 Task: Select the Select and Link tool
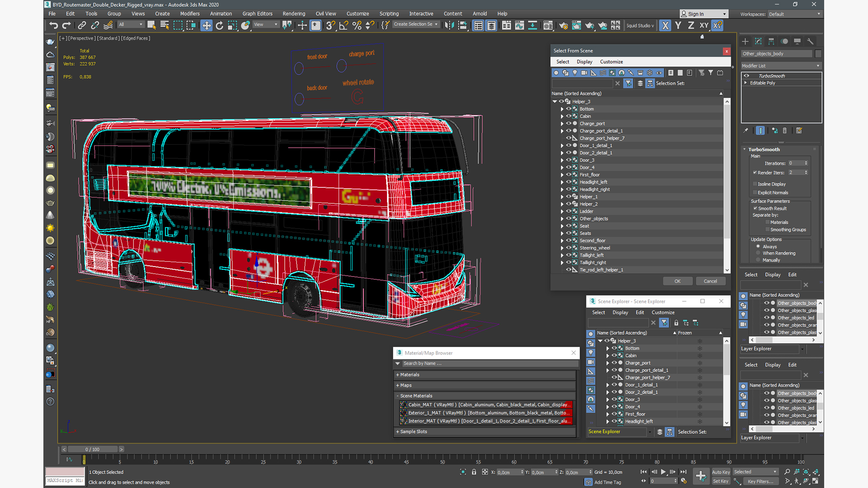82,26
